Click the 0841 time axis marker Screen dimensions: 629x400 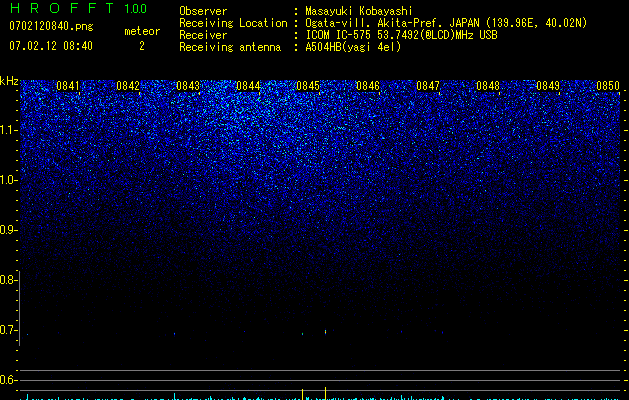(68, 86)
